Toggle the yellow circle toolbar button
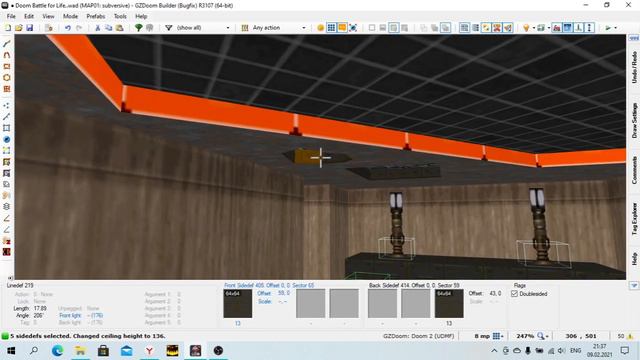 point(320,28)
